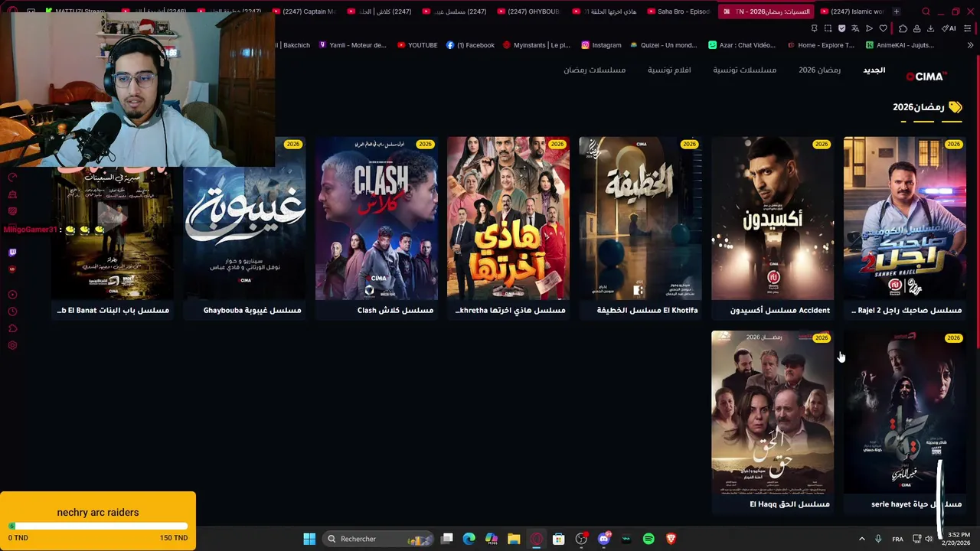Open the هاذي آخرتها series poster
This screenshot has height=551, width=980.
pos(508,218)
